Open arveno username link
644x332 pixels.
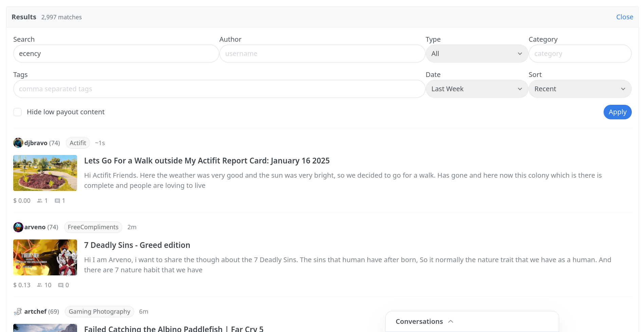click(x=35, y=227)
